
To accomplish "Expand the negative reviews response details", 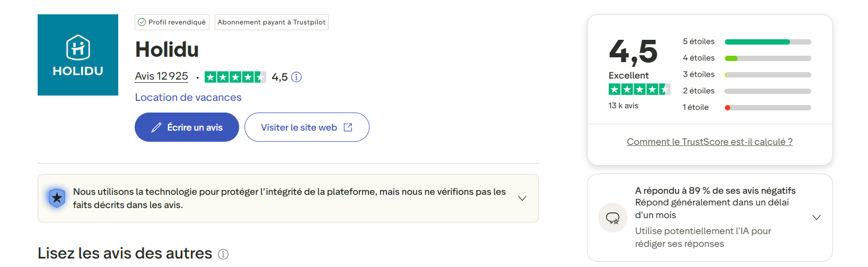I will pyautogui.click(x=817, y=217).
